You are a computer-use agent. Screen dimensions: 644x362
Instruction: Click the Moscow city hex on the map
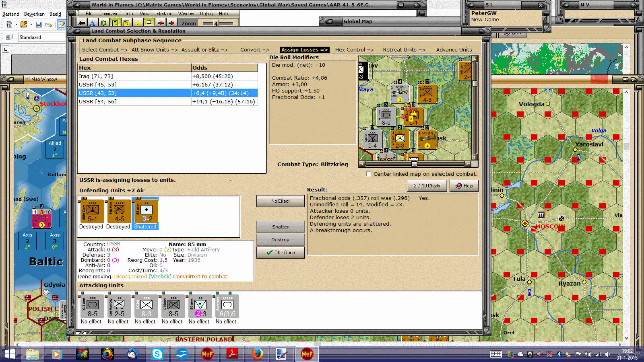pyautogui.click(x=525, y=223)
